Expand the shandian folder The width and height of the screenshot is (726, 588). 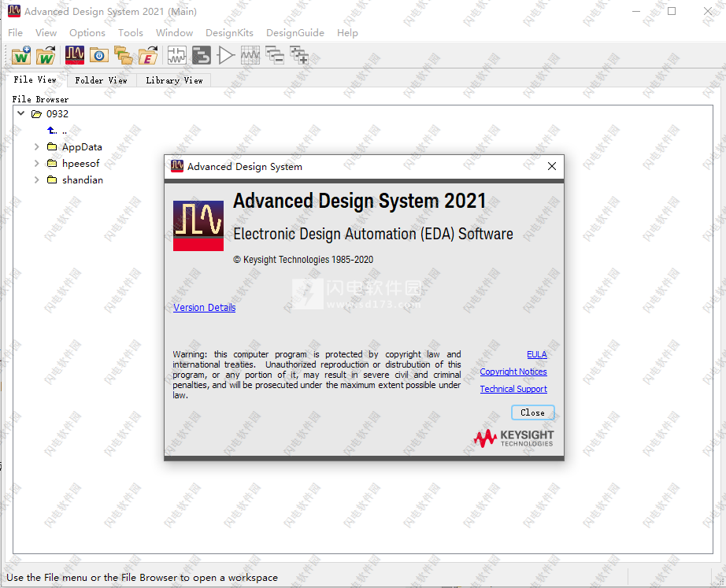pos(36,179)
